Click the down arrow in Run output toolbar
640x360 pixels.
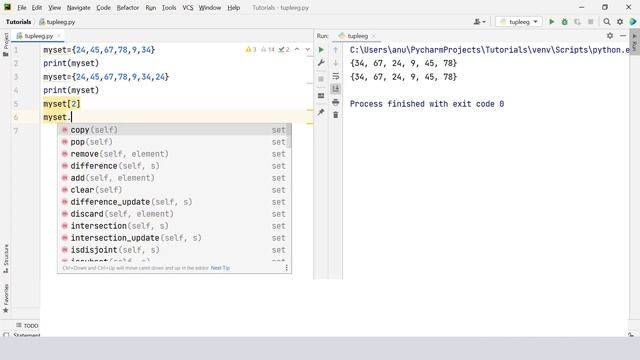click(x=336, y=63)
